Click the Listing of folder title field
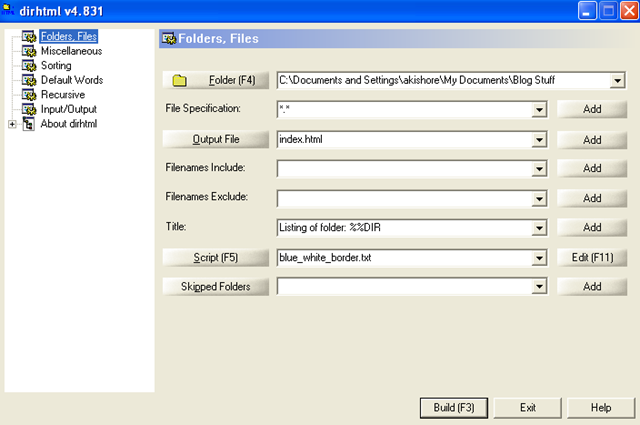 (404, 228)
